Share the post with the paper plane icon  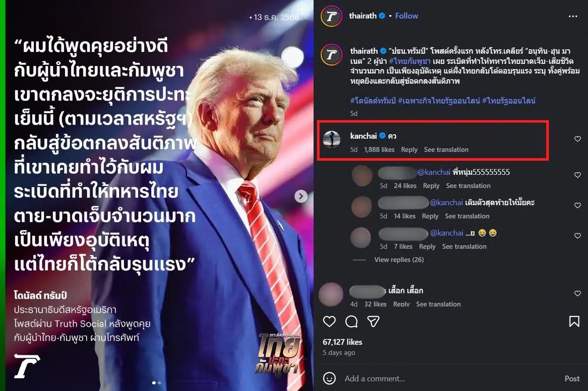[373, 322]
